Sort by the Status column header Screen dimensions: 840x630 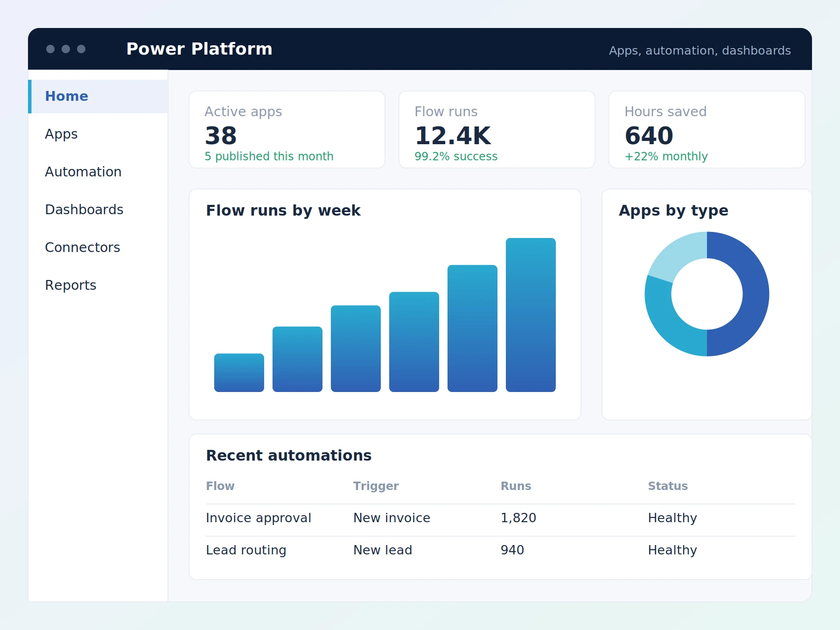pos(668,486)
